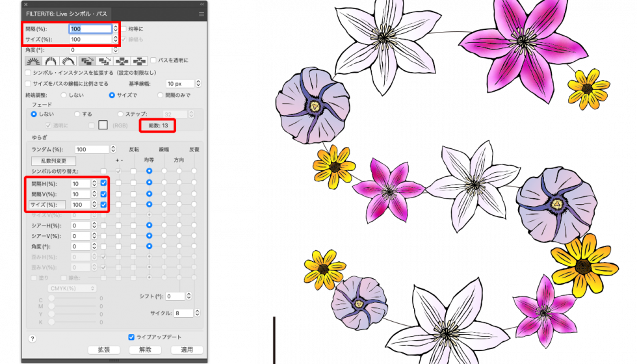Click the FILTERiT6: Live シンボル・パス tab
The height and width of the screenshot is (364, 637).
pyautogui.click(x=68, y=14)
